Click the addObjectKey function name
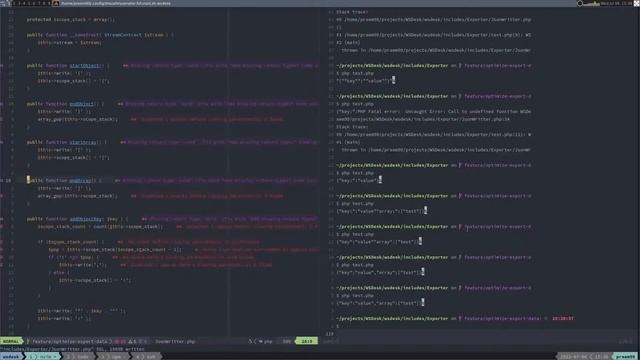This screenshot has width=640, height=360. coord(86,219)
